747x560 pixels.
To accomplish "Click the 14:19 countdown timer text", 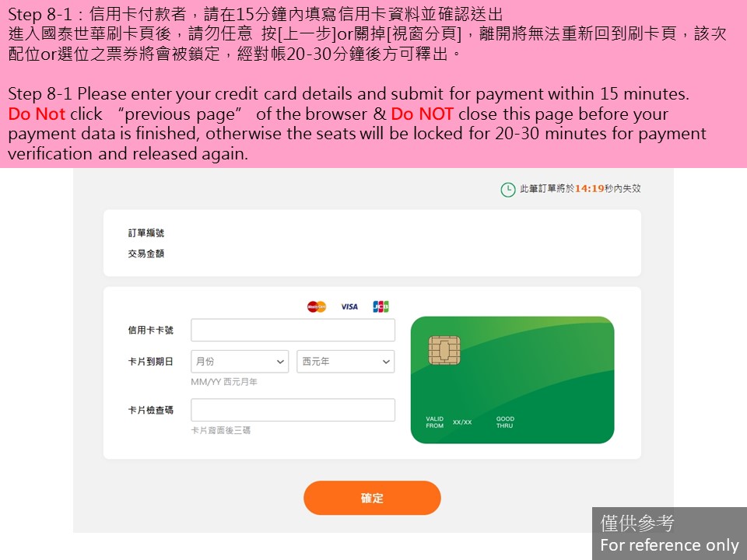I will tap(589, 188).
